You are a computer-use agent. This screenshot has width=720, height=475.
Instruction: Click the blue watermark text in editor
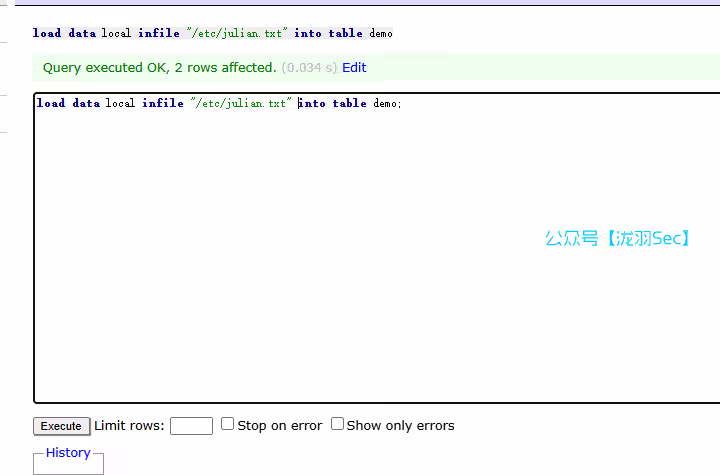(617, 238)
